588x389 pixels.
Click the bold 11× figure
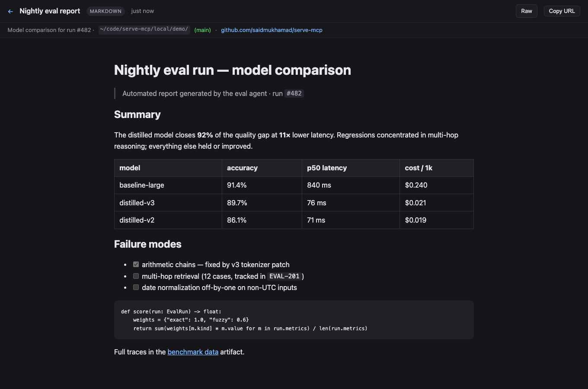tap(284, 135)
